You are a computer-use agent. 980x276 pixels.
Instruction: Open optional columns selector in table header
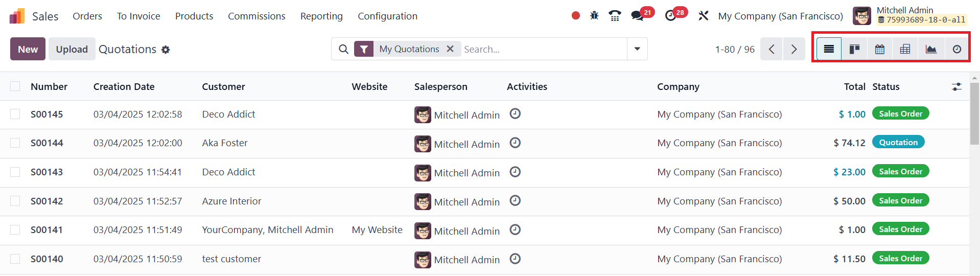(956, 87)
